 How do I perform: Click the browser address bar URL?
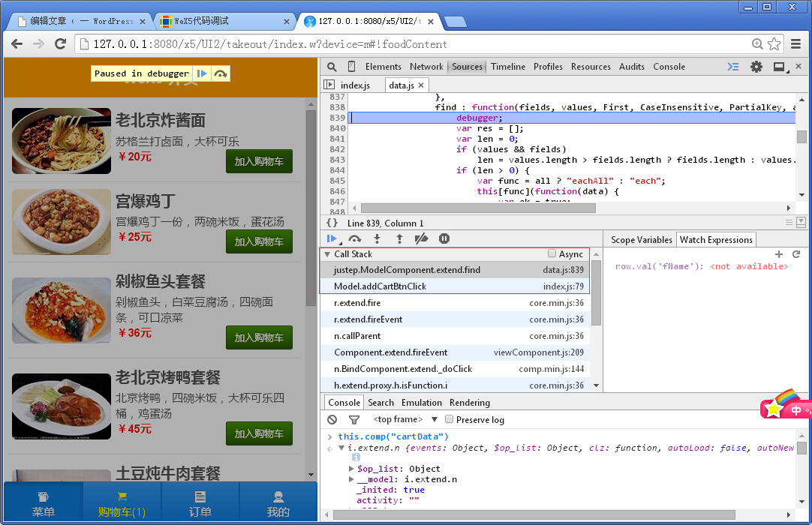tap(225, 44)
